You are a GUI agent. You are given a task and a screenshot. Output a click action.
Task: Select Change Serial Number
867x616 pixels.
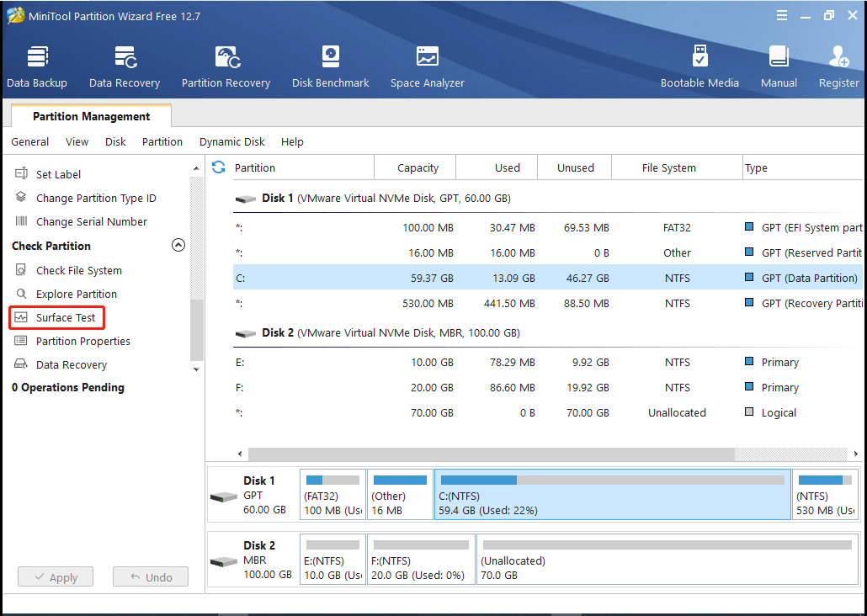tap(91, 221)
